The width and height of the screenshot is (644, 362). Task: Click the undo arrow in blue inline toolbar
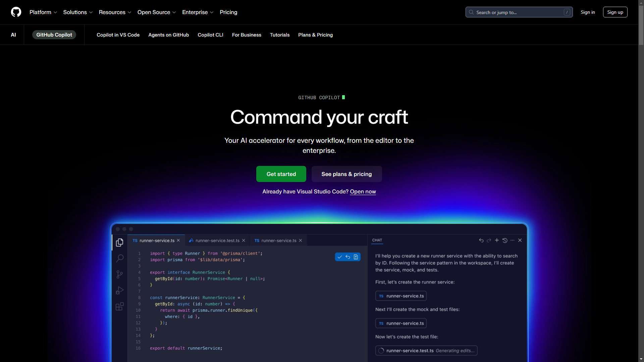coord(348,257)
